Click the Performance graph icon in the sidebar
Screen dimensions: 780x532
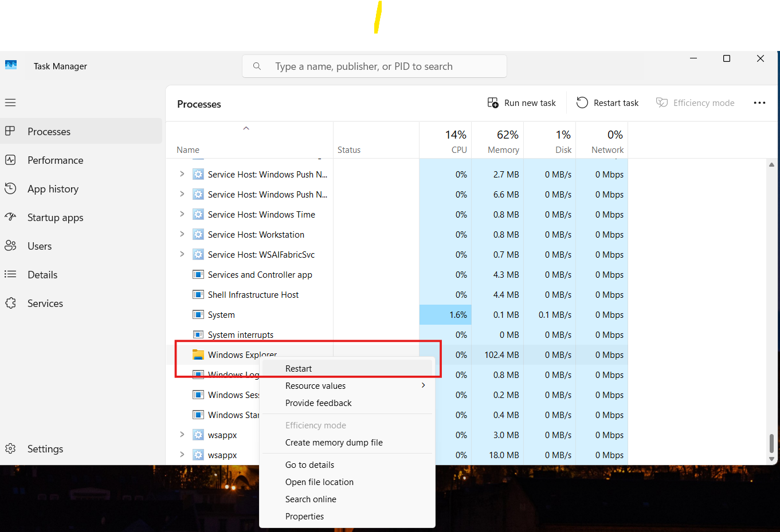point(10,160)
